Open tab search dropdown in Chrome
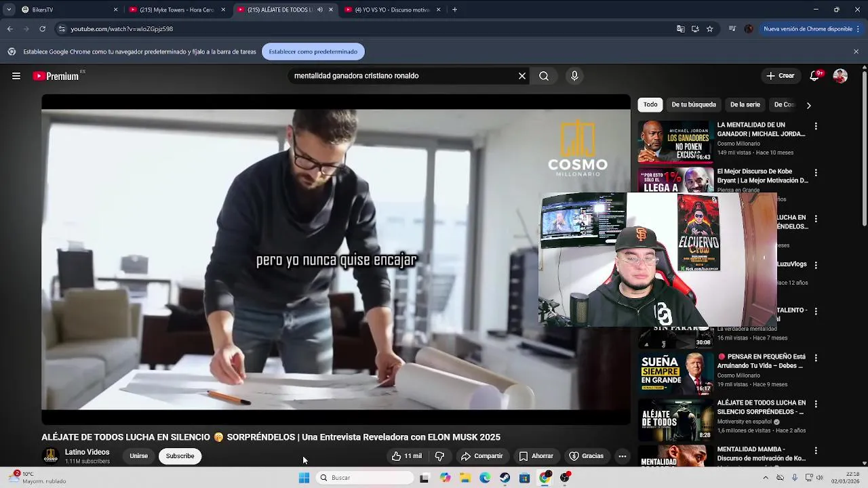The width and height of the screenshot is (868, 488). 9,9
